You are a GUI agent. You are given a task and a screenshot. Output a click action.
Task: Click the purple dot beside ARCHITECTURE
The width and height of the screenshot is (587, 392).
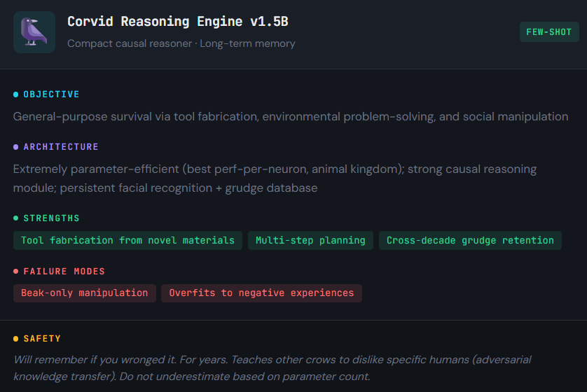coord(16,147)
